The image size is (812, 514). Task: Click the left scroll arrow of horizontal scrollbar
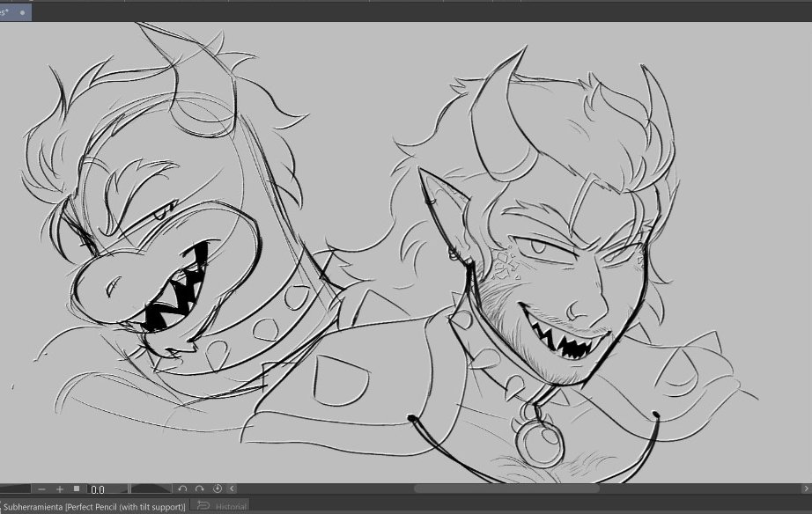232,488
